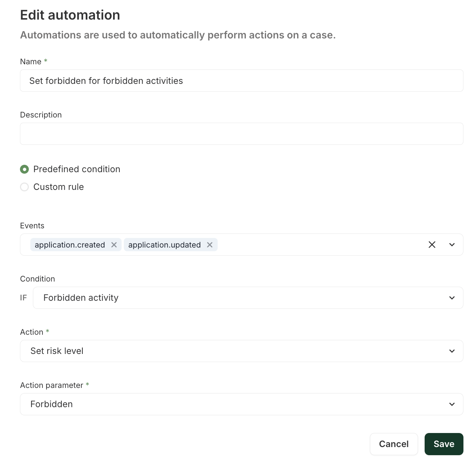Focus the empty Description text field

click(241, 134)
